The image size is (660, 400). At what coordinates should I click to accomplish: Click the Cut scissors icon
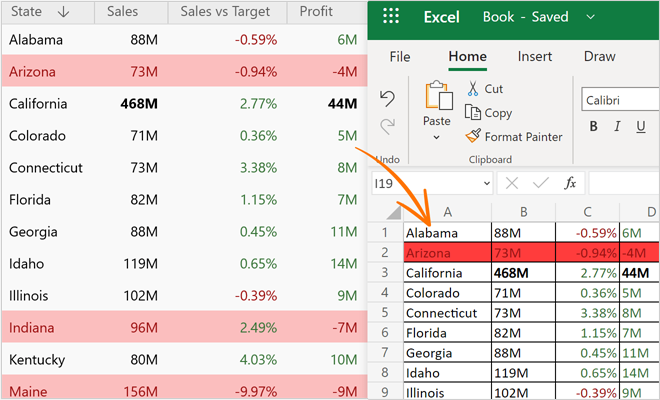tap(473, 89)
